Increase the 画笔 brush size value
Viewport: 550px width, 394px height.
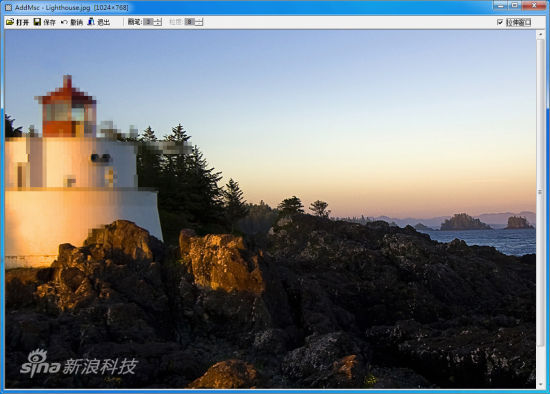pos(158,20)
